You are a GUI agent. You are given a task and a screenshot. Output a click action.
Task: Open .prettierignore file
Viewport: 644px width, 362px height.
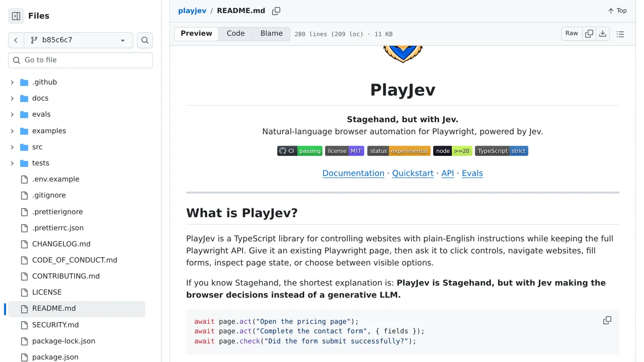click(x=57, y=212)
